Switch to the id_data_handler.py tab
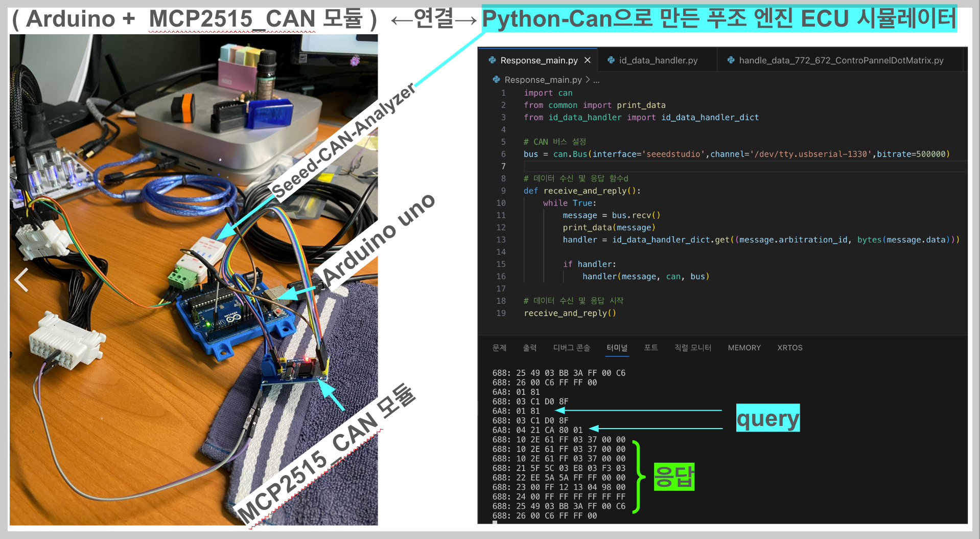Screen dimensions: 980x539 (x=658, y=60)
